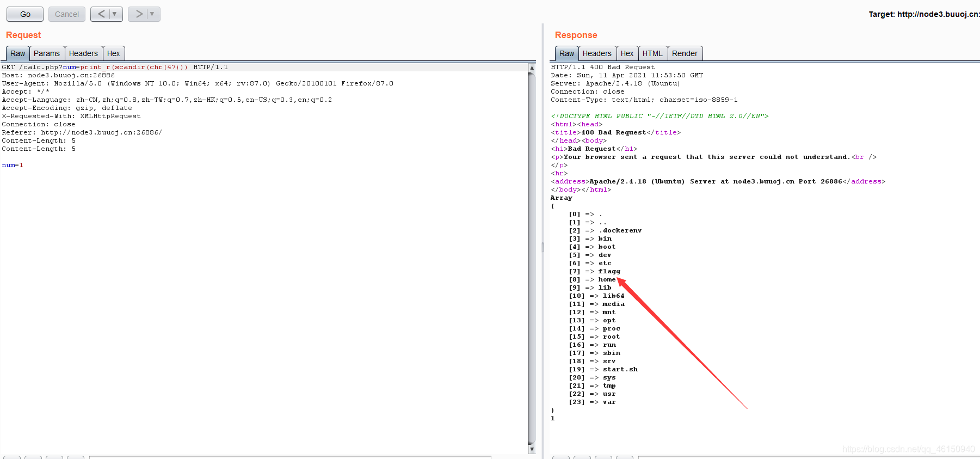Open the Request Headers tab

pyautogui.click(x=83, y=53)
